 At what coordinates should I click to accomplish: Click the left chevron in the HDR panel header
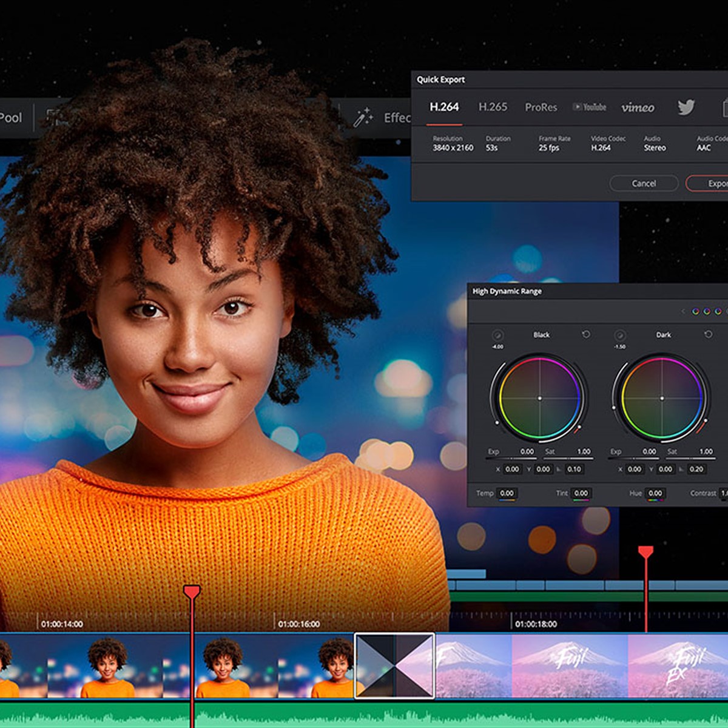[x=683, y=312]
